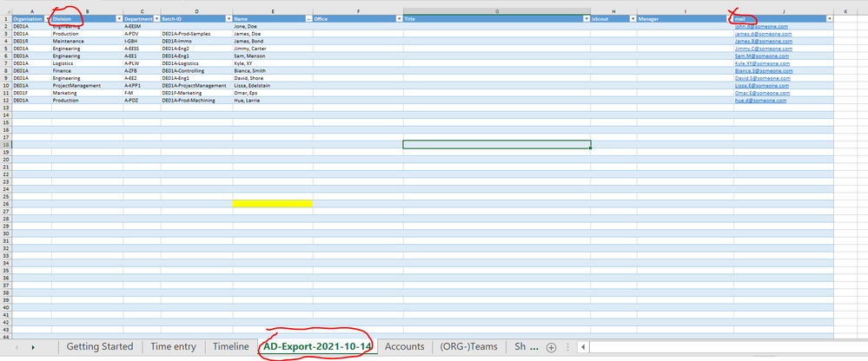Click the 'Lissa, Edelstain' name cell
Image resolution: width=868 pixels, height=361 pixels.
(x=273, y=86)
